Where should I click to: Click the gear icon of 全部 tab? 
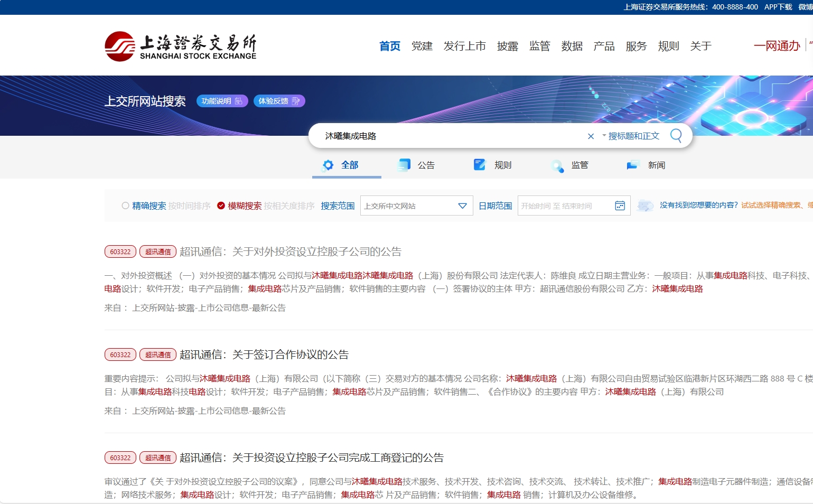[328, 165]
